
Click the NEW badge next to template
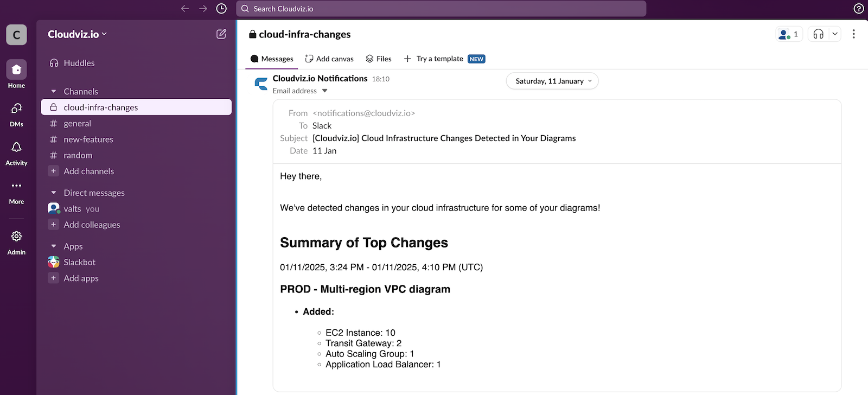coord(476,59)
